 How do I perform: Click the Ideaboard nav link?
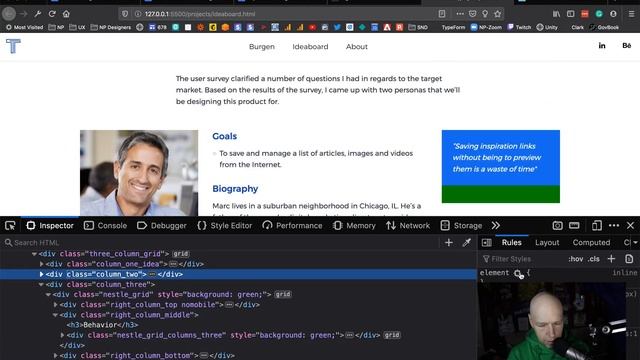coord(310,47)
